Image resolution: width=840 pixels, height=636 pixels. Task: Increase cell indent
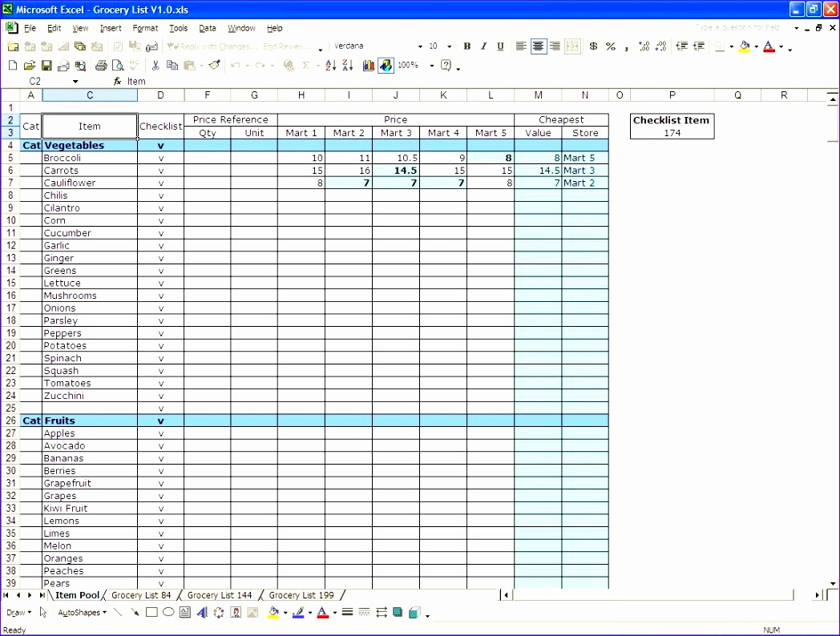click(699, 46)
